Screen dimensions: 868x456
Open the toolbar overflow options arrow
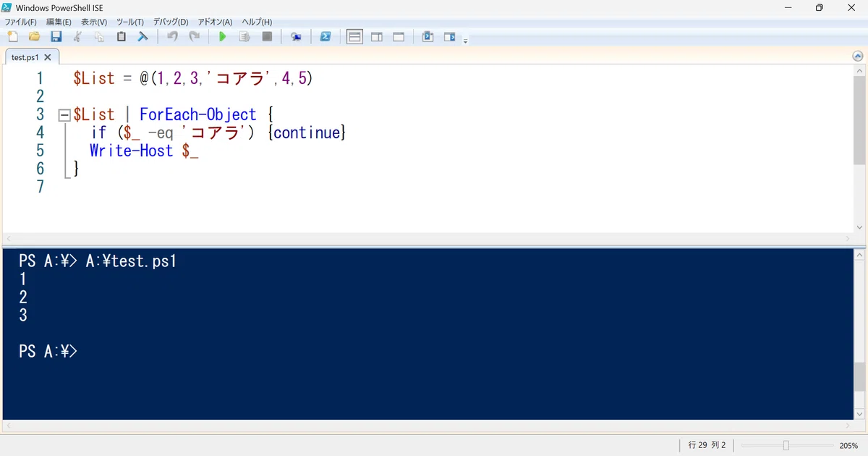(465, 41)
